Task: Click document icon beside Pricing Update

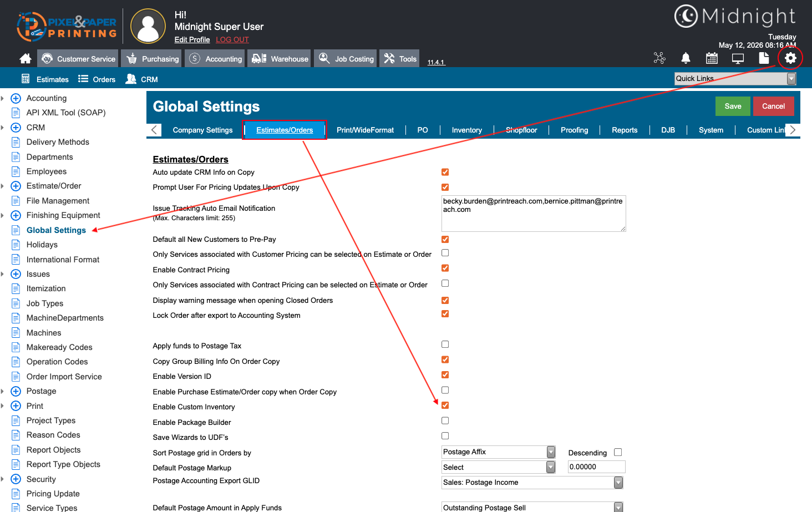Action: pyautogui.click(x=16, y=494)
